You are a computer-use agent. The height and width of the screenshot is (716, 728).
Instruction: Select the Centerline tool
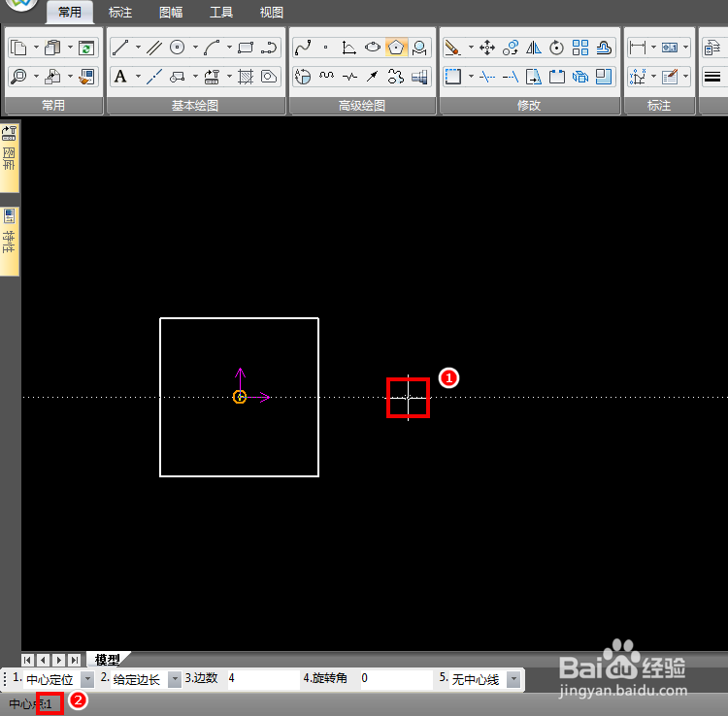click(154, 76)
